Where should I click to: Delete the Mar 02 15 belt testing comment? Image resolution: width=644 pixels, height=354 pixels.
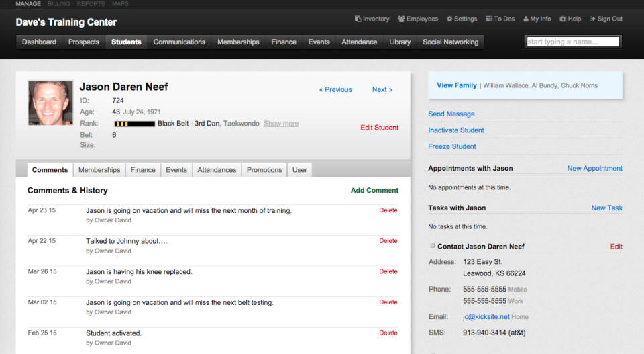click(388, 302)
